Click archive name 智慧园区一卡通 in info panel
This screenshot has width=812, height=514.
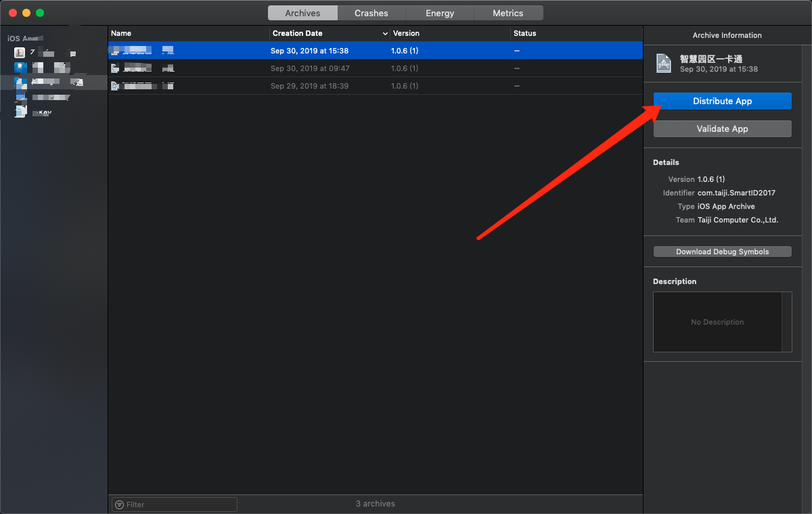click(711, 59)
